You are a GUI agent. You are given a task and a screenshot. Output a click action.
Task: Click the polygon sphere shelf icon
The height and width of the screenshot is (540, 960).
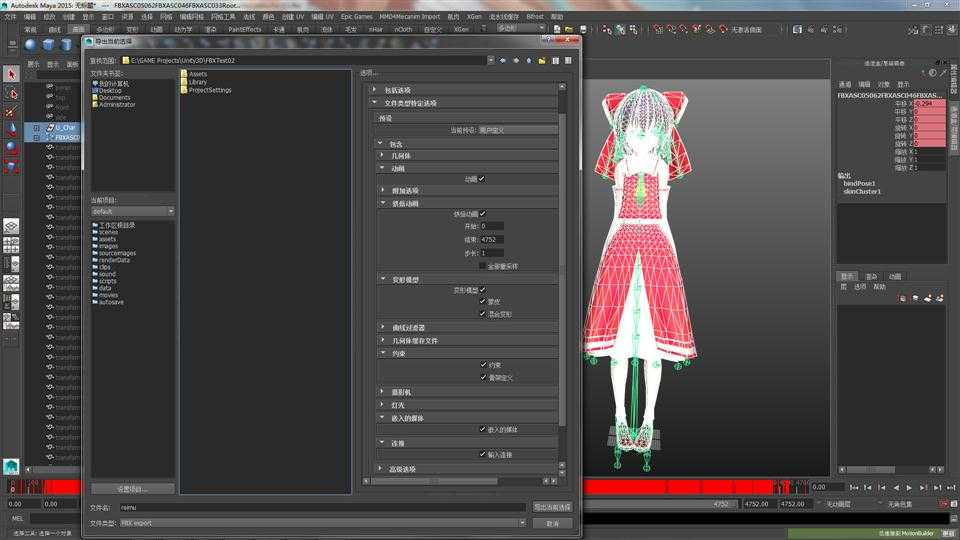[31, 45]
